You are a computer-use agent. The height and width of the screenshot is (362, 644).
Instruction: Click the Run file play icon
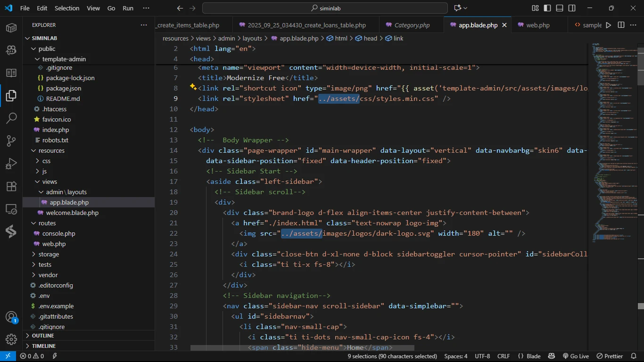[x=608, y=25]
